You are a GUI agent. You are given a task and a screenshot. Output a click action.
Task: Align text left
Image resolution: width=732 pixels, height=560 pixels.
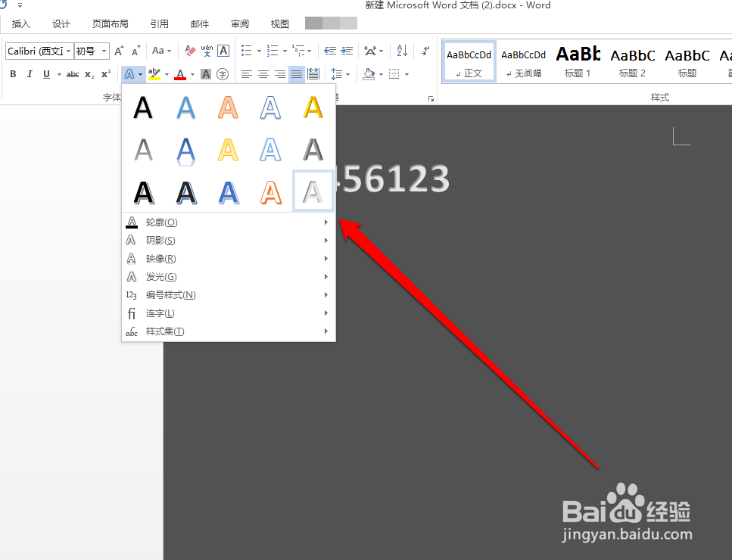click(247, 74)
